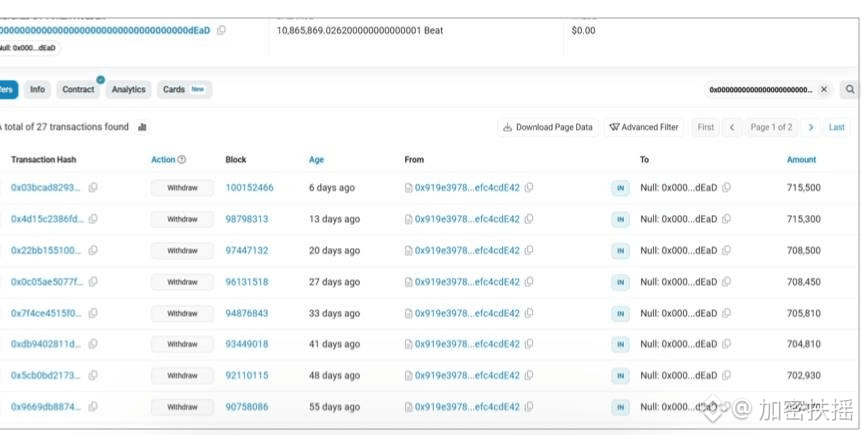Open the 0x000...dEaD address link at top
The width and height of the screenshot is (861, 435).
click(x=104, y=31)
